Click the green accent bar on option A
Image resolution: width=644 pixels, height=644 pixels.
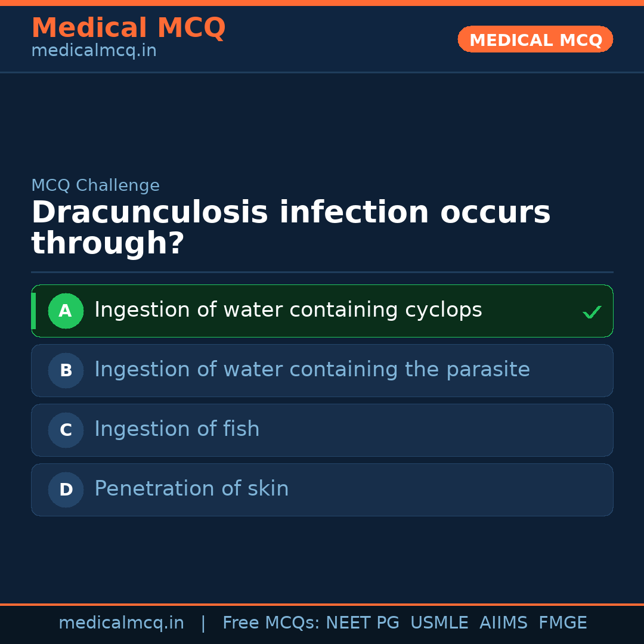coord(33,311)
